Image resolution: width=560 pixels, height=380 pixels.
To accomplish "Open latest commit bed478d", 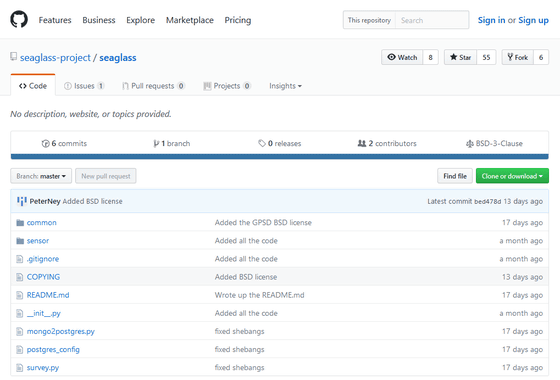I will click(x=488, y=201).
